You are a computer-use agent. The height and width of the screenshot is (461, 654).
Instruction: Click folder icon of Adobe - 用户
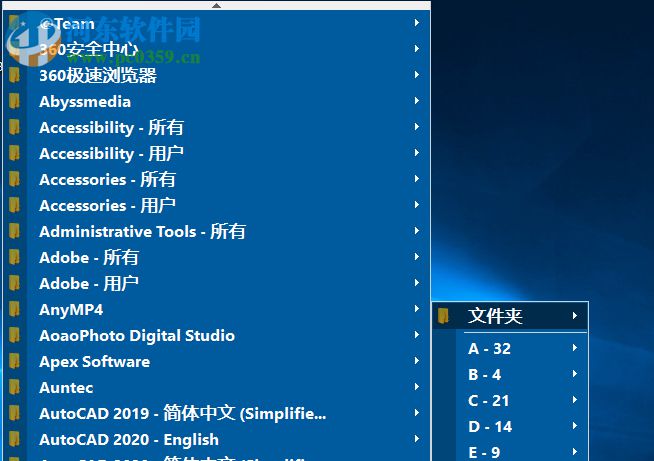tap(14, 283)
